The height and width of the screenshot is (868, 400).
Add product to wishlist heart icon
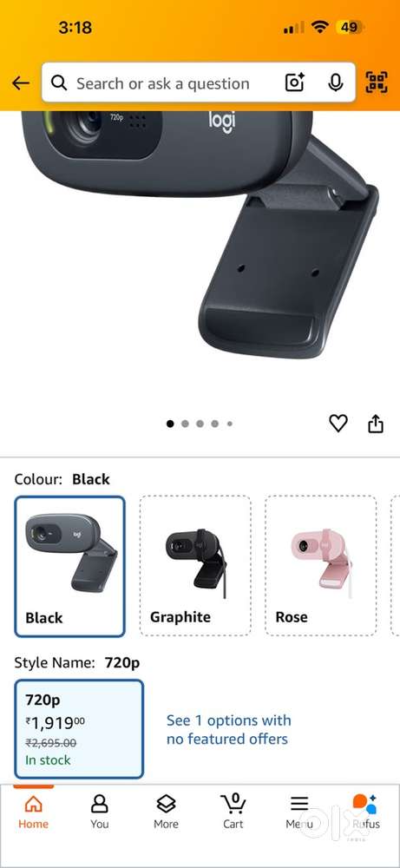pos(338,424)
